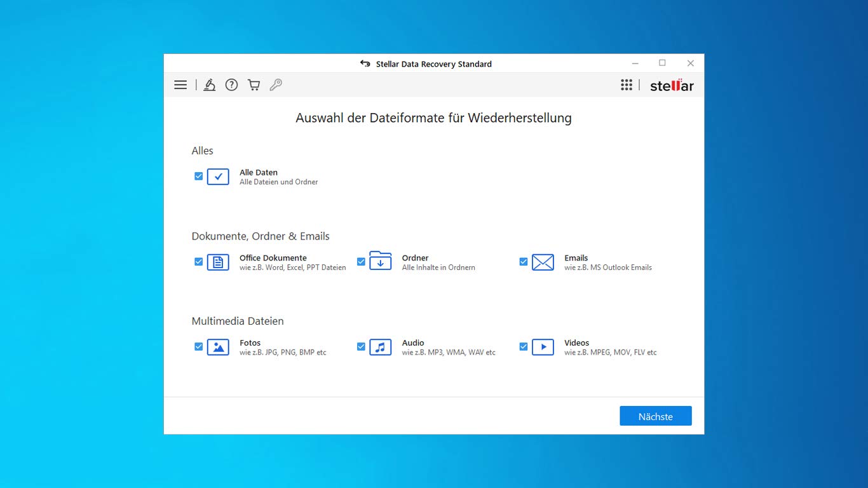The image size is (868, 488).
Task: Click the Nächste button
Action: [x=656, y=416]
